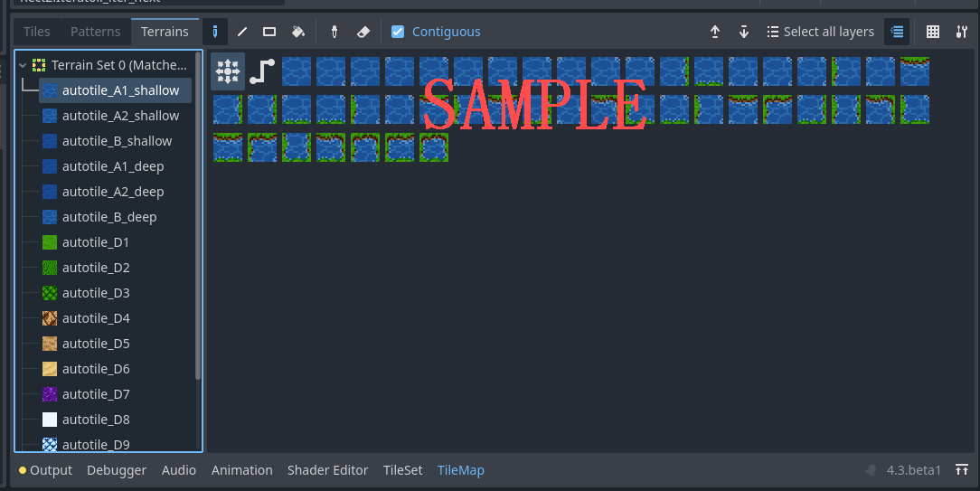
Task: Select autotile_B_shallow terrain
Action: pyautogui.click(x=115, y=141)
